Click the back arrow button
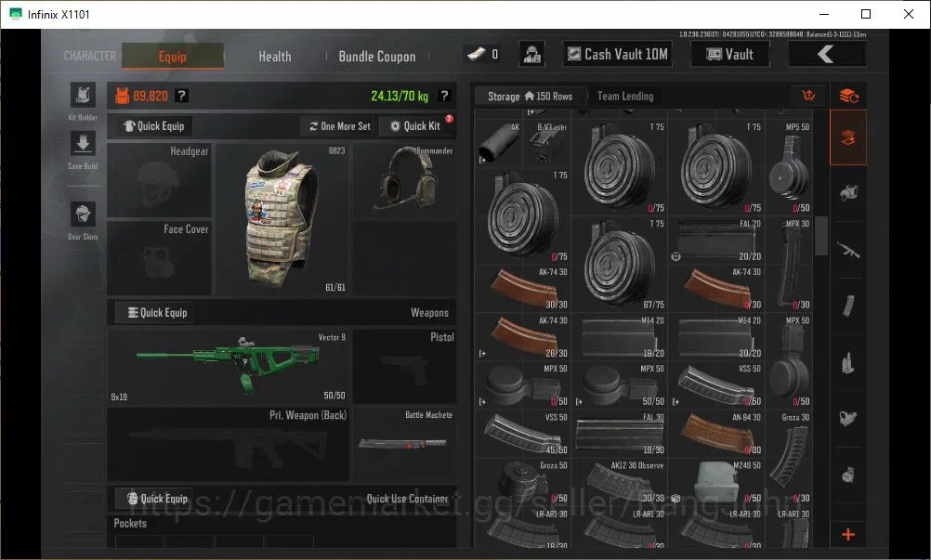931x560 pixels. click(x=826, y=55)
